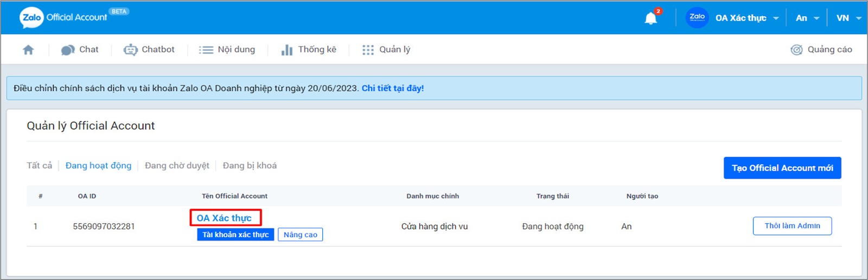Open the notification bell

(x=650, y=18)
